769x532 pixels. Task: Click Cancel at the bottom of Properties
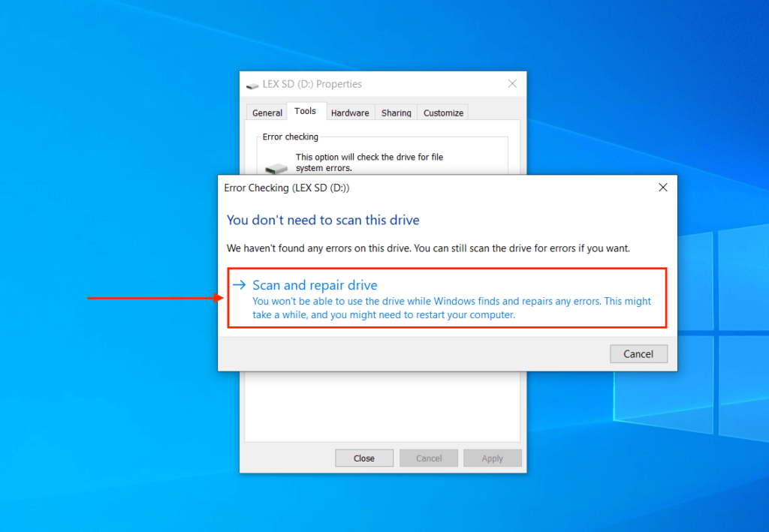click(428, 458)
